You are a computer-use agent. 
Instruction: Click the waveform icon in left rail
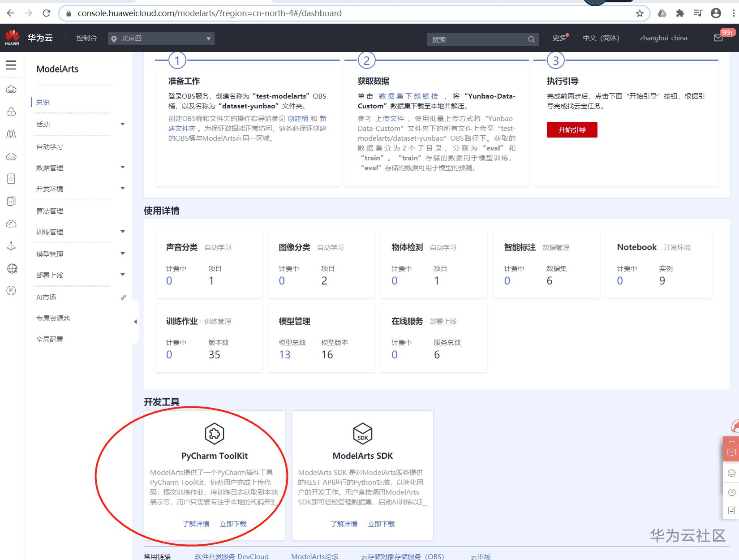click(11, 134)
